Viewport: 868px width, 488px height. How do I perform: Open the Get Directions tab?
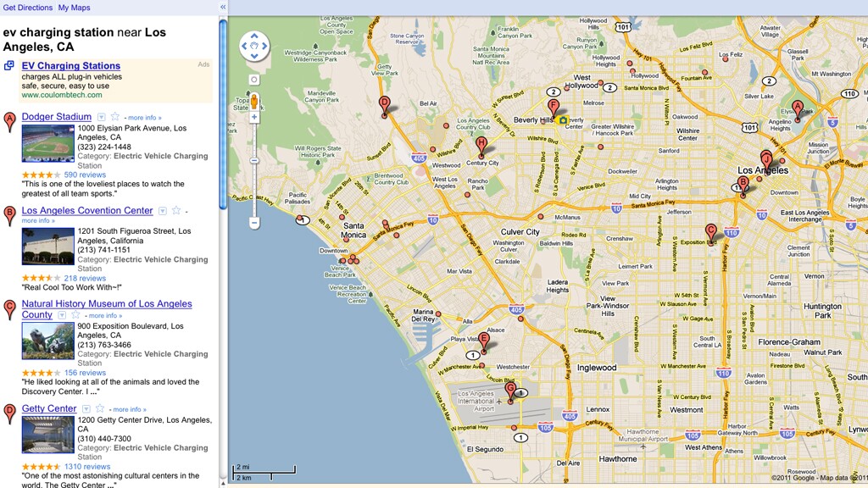click(28, 7)
